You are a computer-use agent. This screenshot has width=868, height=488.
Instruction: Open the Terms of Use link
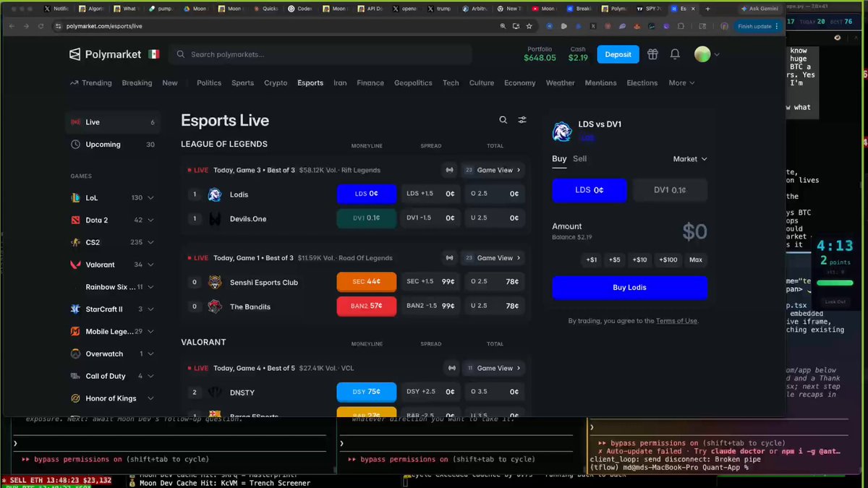tap(677, 321)
